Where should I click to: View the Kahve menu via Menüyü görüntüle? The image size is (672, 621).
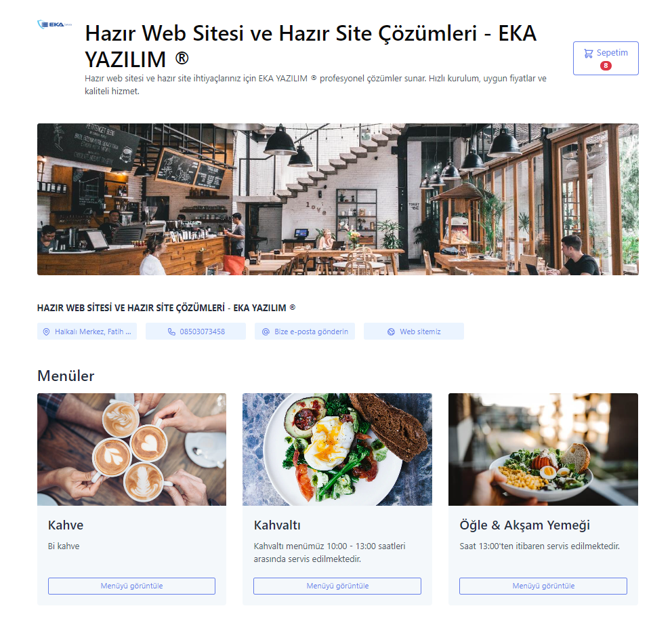131,586
